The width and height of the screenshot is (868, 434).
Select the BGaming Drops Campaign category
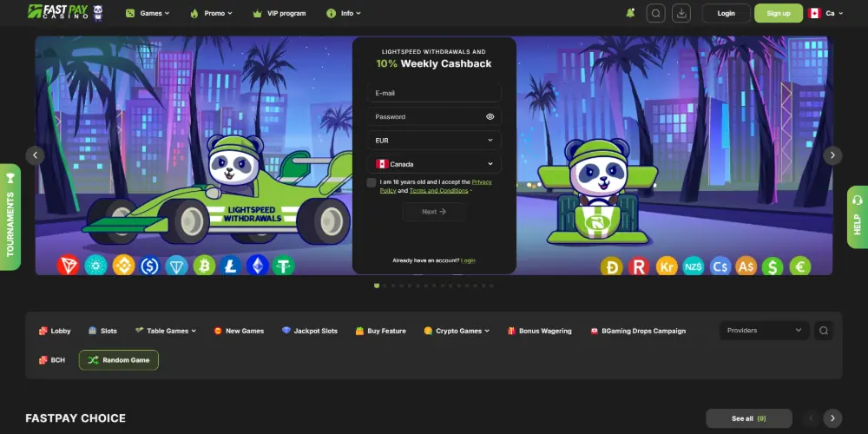click(x=638, y=331)
